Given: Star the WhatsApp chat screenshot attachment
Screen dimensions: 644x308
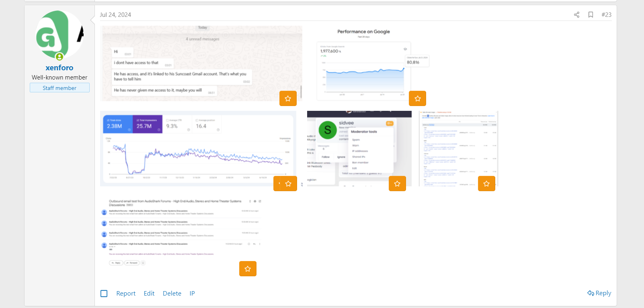Looking at the screenshot, I should click(x=288, y=98).
